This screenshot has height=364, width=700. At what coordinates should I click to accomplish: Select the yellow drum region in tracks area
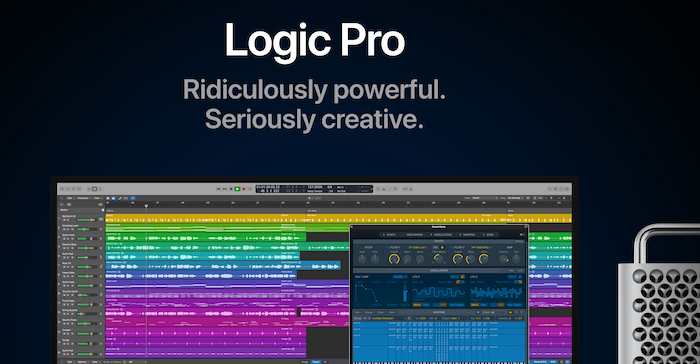click(x=206, y=219)
